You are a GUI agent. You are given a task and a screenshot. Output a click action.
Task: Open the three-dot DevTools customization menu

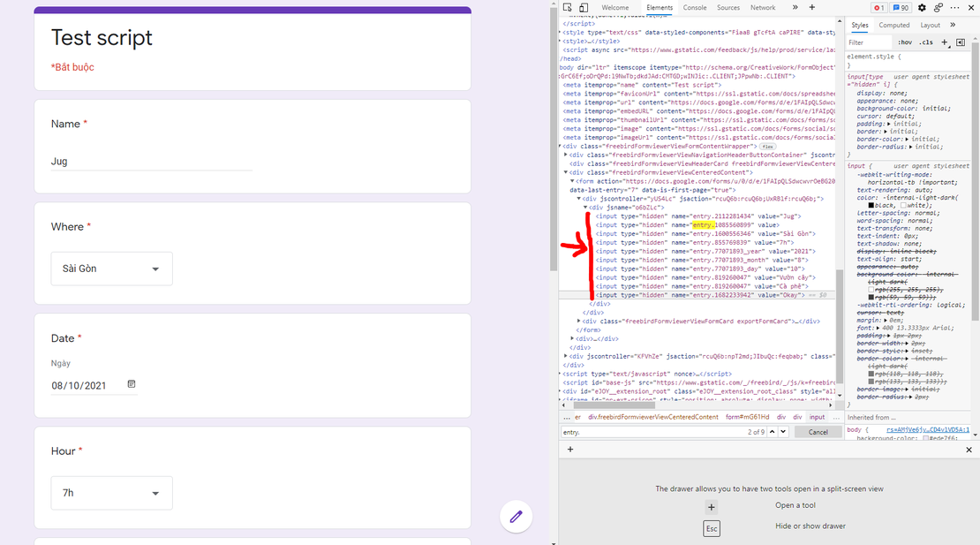pos(954,7)
